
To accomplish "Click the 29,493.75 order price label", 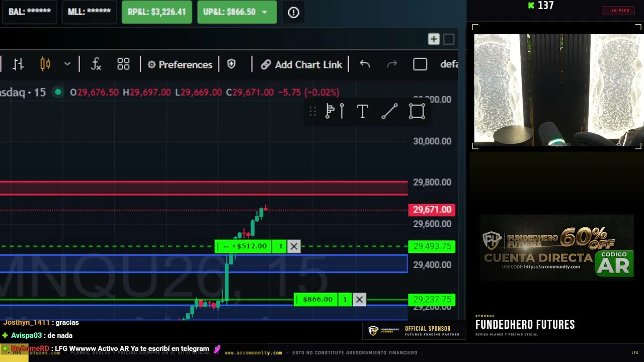I will pos(432,246).
